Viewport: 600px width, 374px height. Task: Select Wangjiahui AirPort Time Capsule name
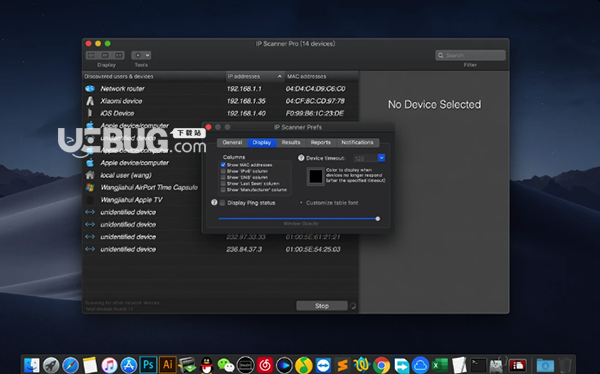click(x=149, y=188)
